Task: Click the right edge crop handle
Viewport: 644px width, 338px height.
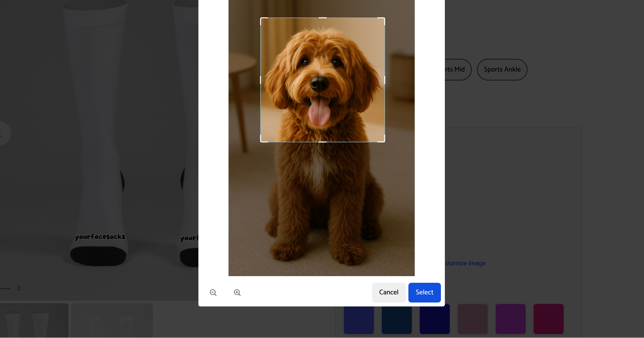Action: (x=384, y=80)
